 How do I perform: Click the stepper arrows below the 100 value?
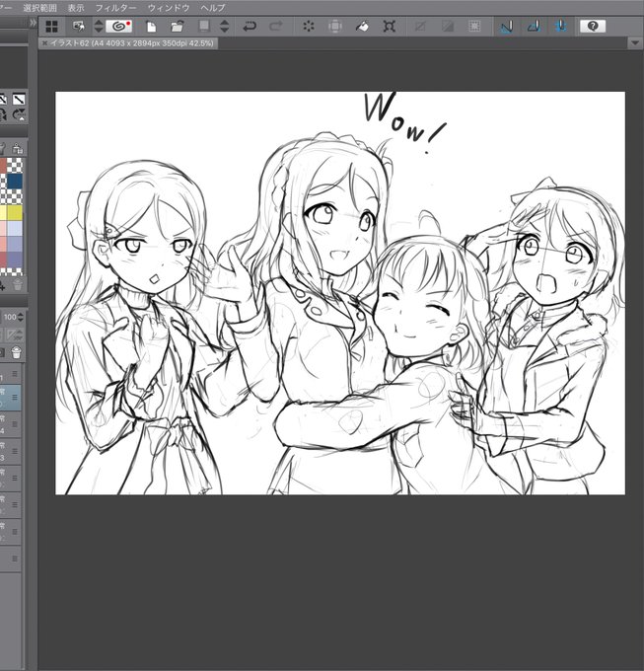coord(20,335)
